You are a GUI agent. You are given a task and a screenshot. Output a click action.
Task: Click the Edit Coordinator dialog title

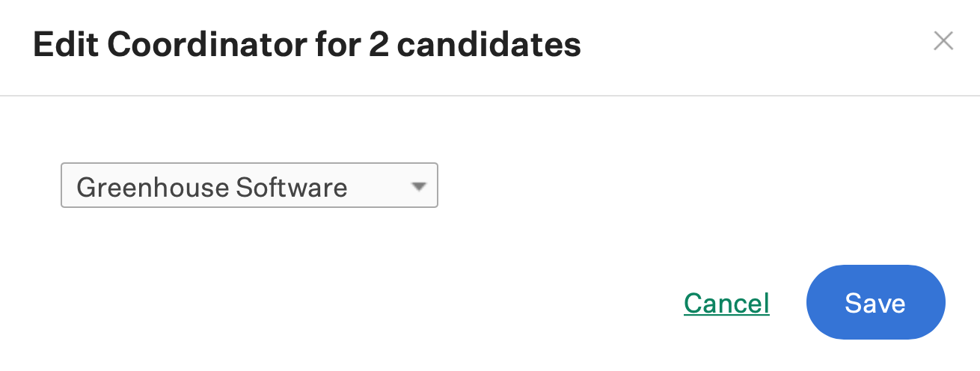(x=307, y=46)
